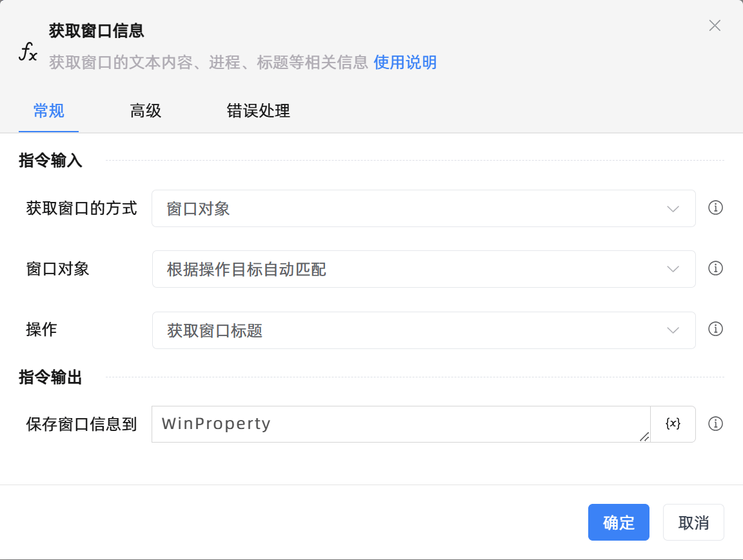Open the 操作 dropdown showing 获取窗口标题
The image size is (743, 560).
pyautogui.click(x=424, y=330)
